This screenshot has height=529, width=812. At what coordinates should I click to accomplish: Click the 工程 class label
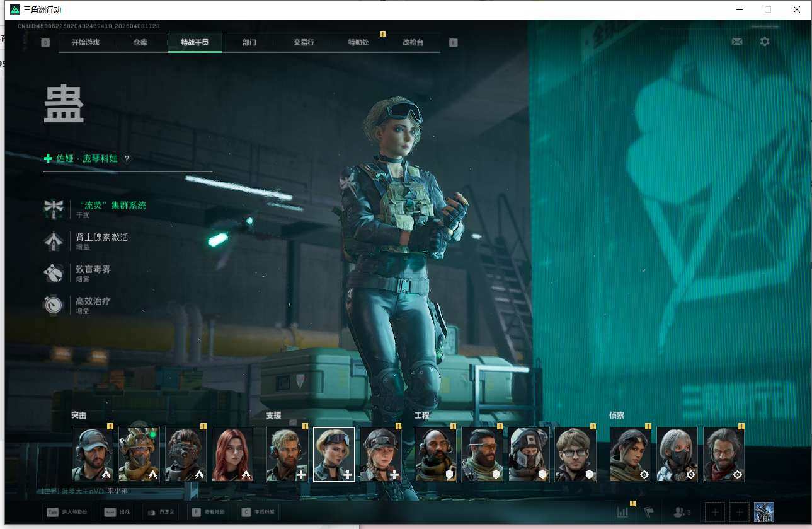pos(422,416)
